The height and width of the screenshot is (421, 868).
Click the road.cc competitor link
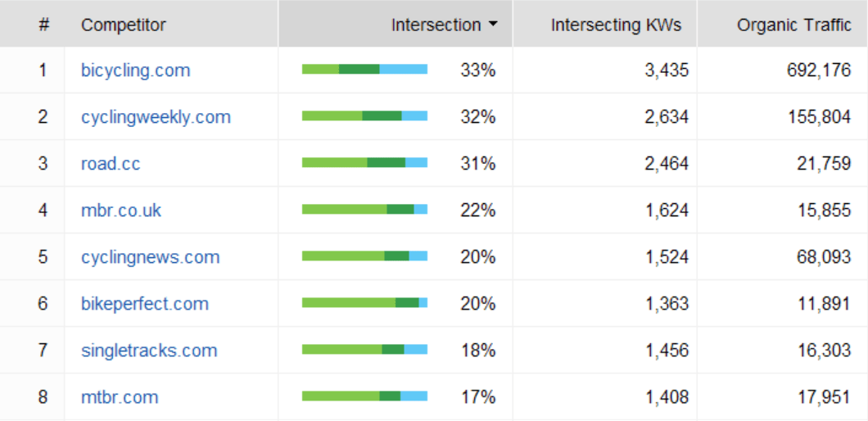tap(111, 164)
